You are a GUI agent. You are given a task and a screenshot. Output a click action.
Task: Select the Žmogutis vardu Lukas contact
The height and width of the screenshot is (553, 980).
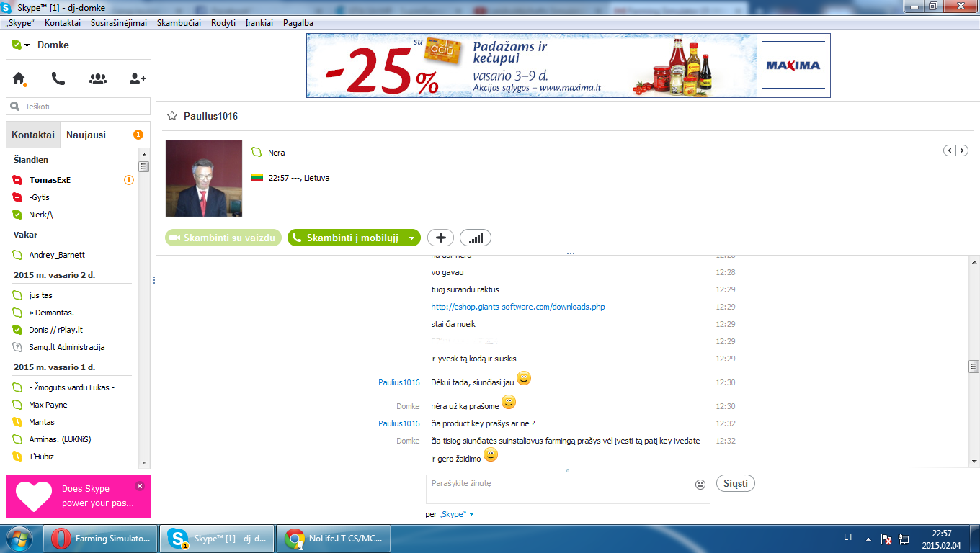click(72, 387)
